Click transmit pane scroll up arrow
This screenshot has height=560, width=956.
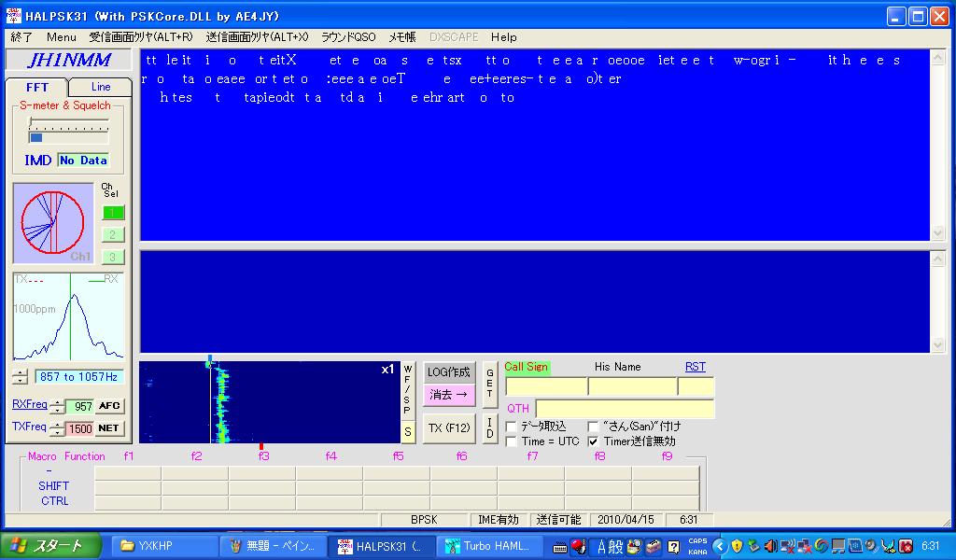pos(937,259)
